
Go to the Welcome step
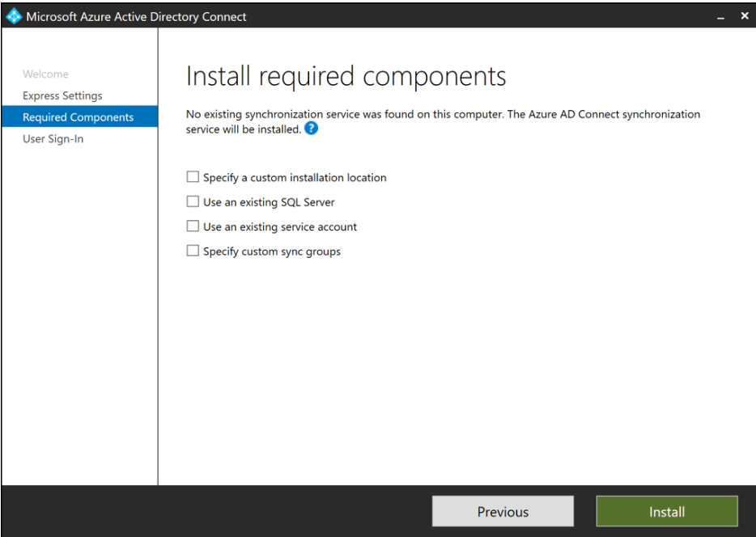point(45,74)
